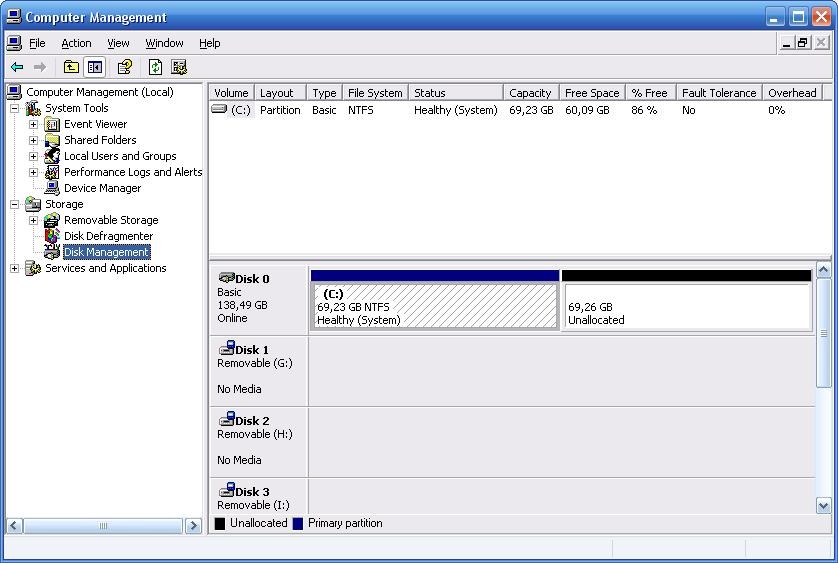Collapse the Storage node

tap(14, 204)
